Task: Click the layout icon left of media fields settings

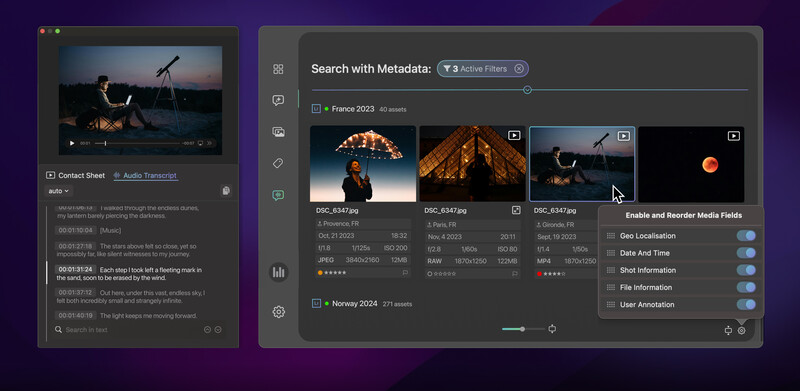Action: [x=728, y=331]
